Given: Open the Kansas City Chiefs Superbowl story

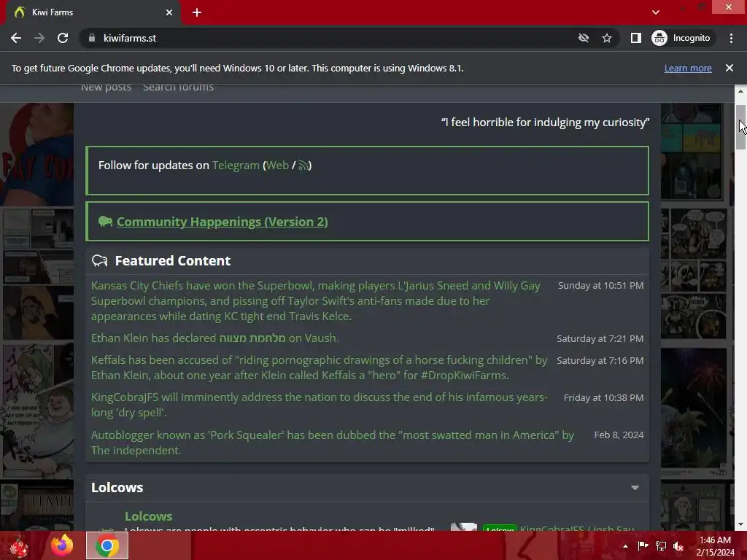Looking at the screenshot, I should point(315,301).
